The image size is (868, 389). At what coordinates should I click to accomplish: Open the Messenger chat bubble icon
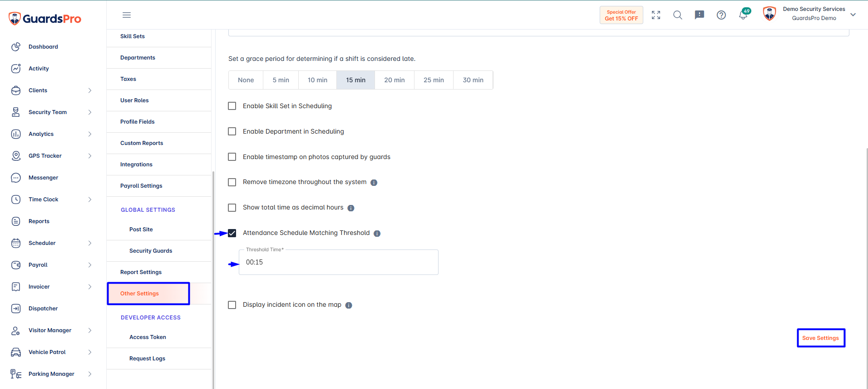point(16,178)
